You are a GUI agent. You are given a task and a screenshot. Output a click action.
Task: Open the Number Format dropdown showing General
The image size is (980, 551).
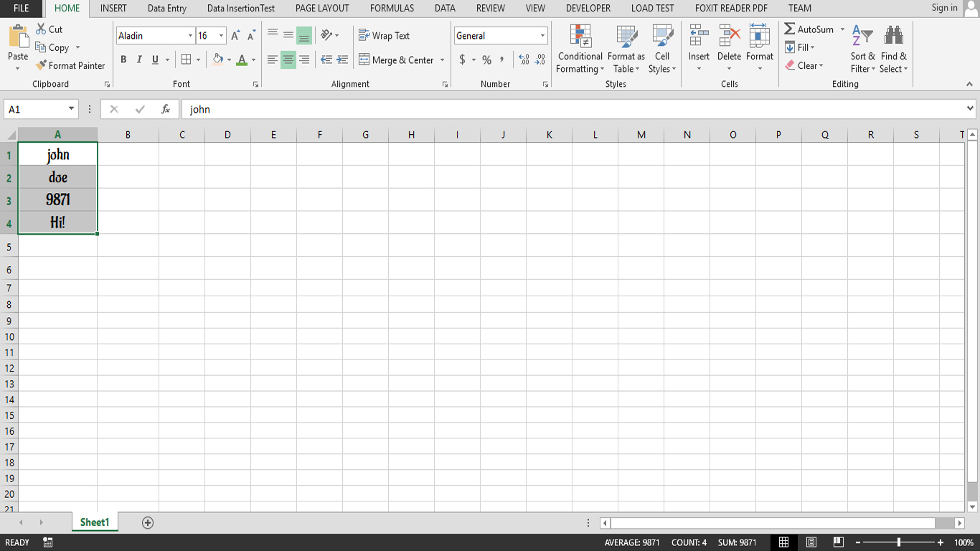click(542, 36)
